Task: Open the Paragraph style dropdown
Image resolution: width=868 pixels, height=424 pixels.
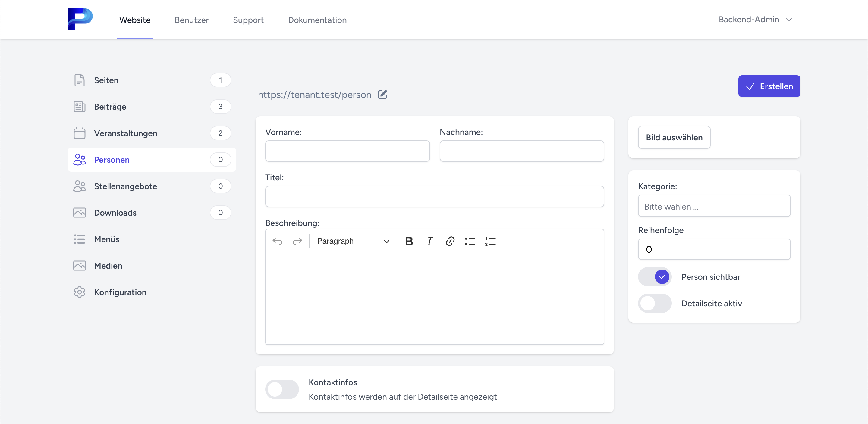Action: click(x=353, y=241)
